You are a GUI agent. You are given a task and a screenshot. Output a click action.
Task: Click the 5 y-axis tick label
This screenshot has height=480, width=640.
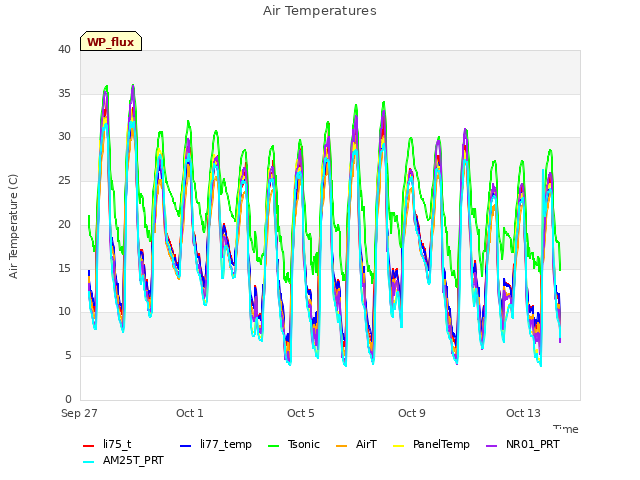point(68,356)
